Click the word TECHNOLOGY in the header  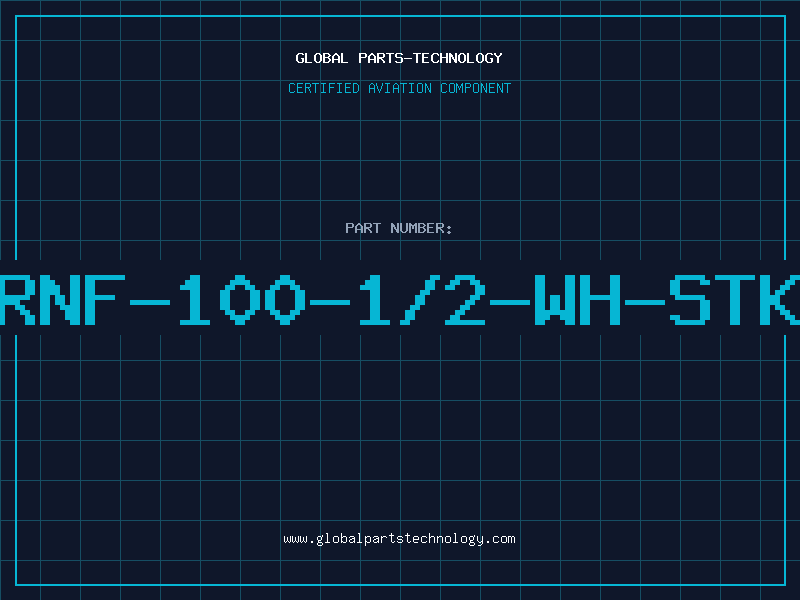pos(458,58)
